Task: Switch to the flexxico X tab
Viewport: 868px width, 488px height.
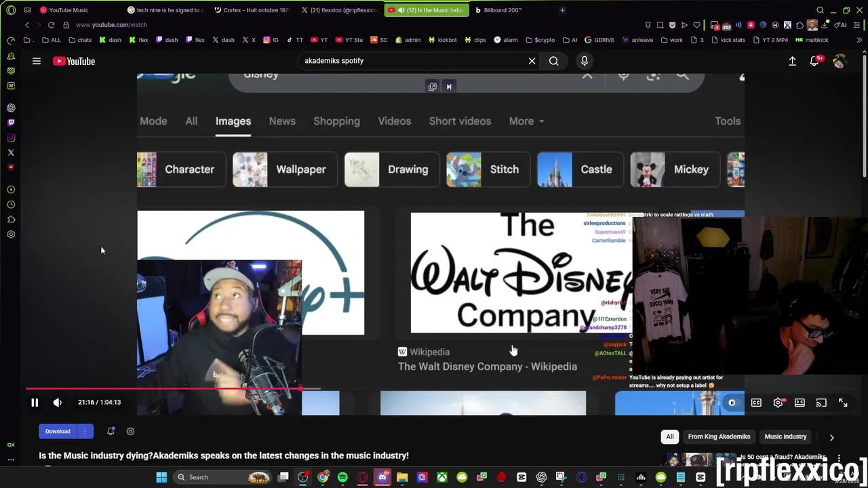Action: 339,10
